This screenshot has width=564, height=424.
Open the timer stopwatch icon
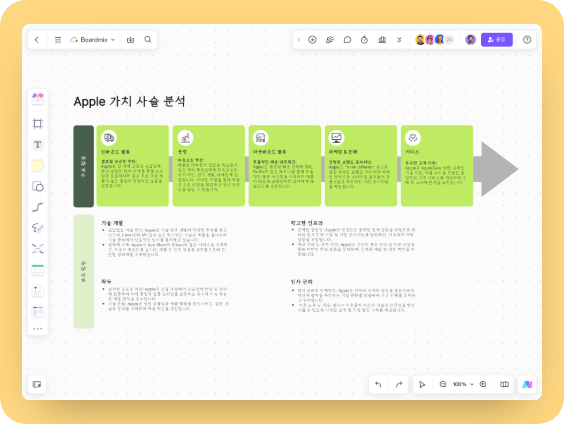364,40
